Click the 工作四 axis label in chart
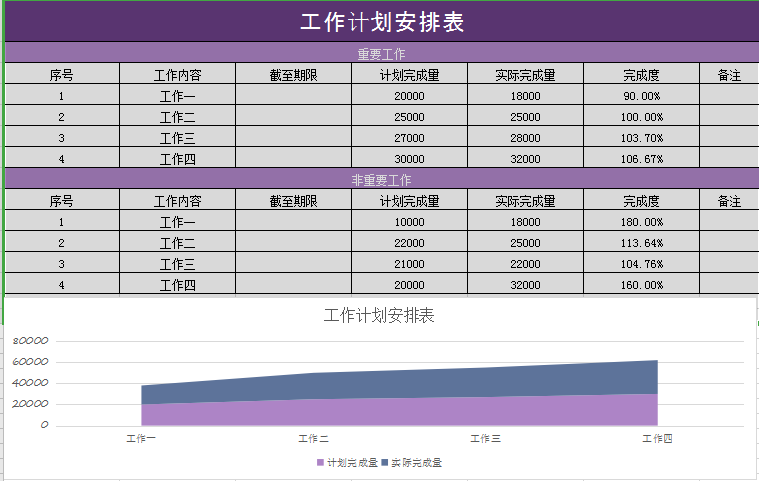This screenshot has width=759, height=481. 656,438
